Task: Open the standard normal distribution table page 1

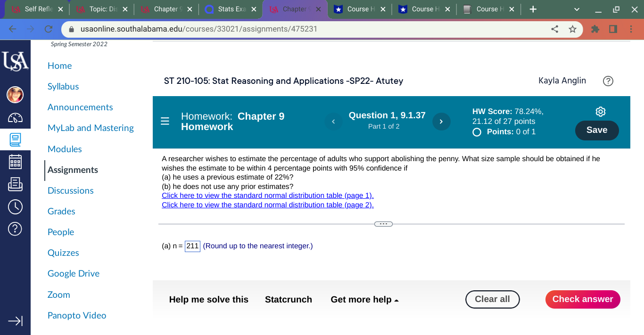Action: (x=267, y=195)
